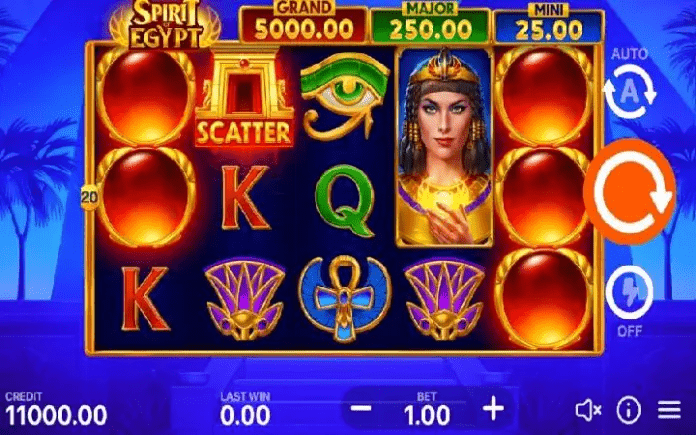Click the bet amount 1.00 field

point(427,415)
